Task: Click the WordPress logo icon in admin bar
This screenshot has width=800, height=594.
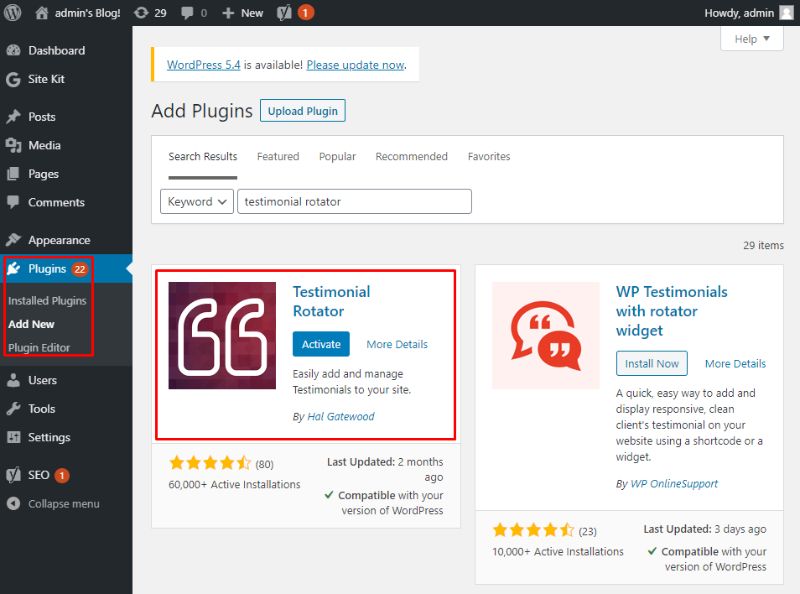Action: (x=13, y=12)
